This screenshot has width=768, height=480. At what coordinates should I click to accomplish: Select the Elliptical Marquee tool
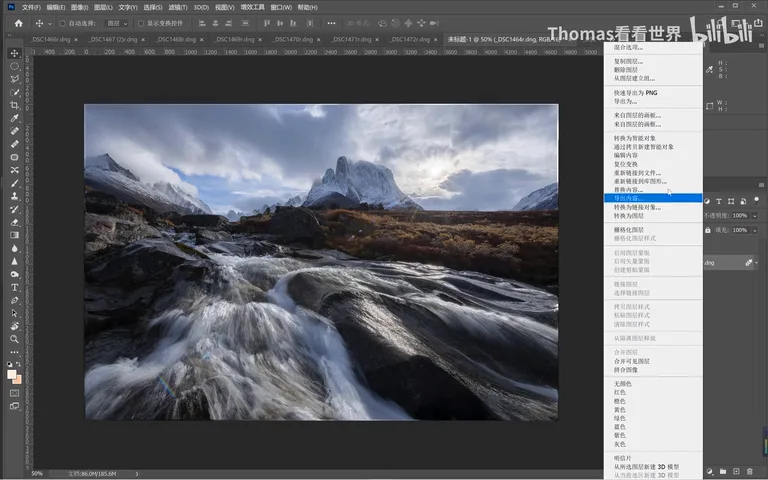[15, 66]
